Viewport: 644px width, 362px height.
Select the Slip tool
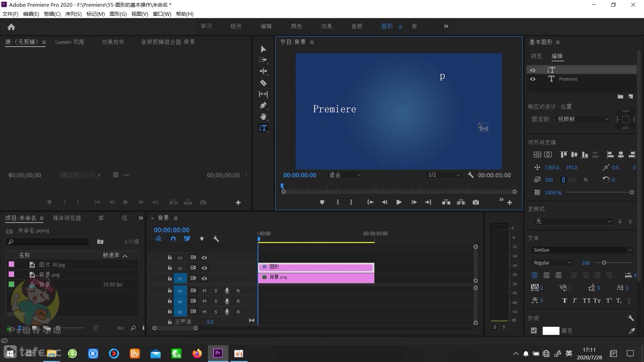click(263, 94)
